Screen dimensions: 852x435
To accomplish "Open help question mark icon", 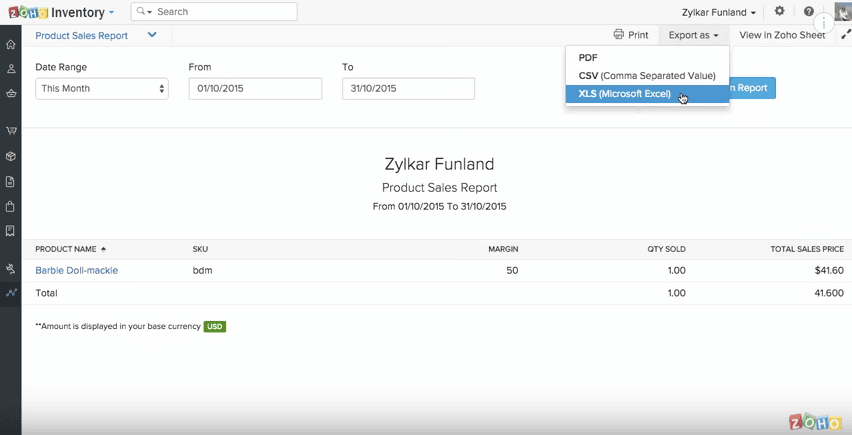I will 809,12.
